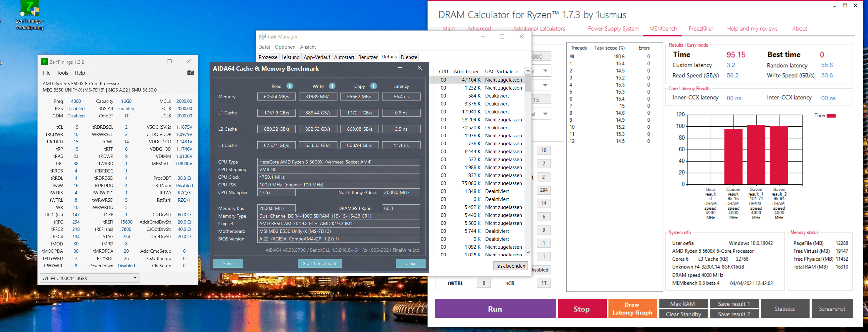
Task: Open the second partially hidden dropdown arrow in MEMbench
Action: coord(545,85)
